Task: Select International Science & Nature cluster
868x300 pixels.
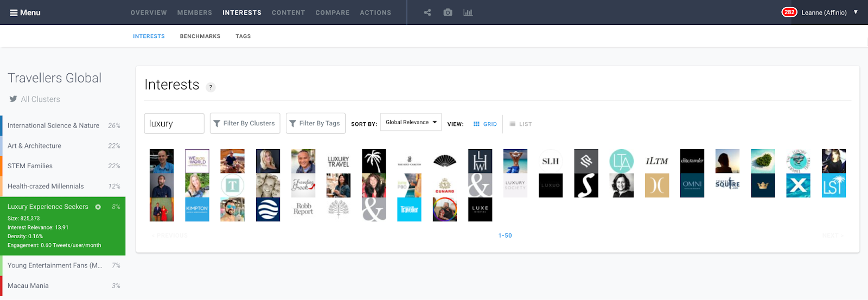Action: 63,125
